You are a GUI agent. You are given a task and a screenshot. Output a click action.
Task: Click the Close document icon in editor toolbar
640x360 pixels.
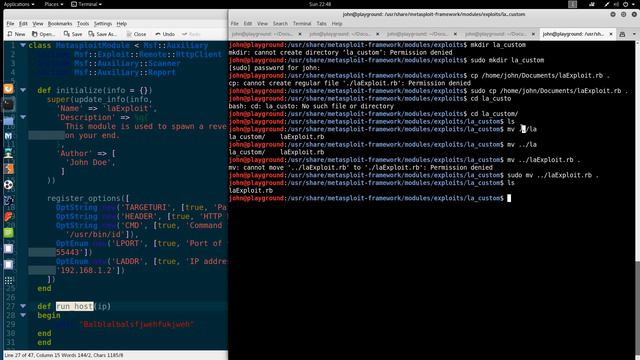129,34
